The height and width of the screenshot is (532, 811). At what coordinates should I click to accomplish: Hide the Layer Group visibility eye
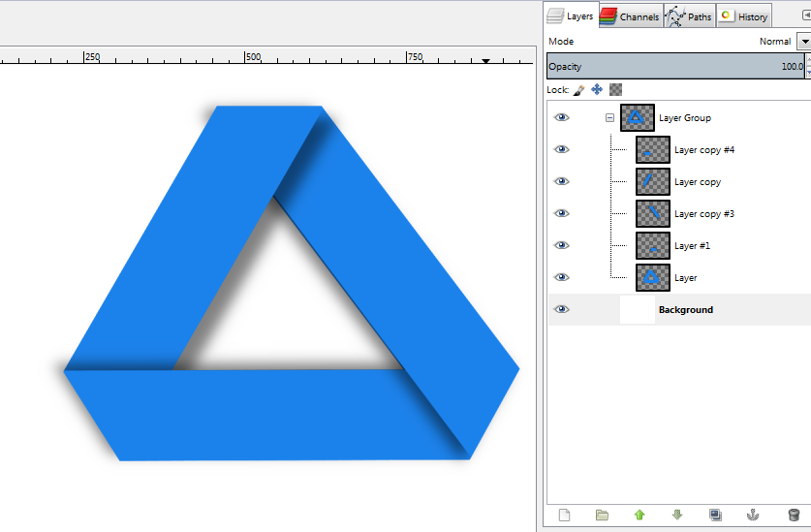[562, 117]
